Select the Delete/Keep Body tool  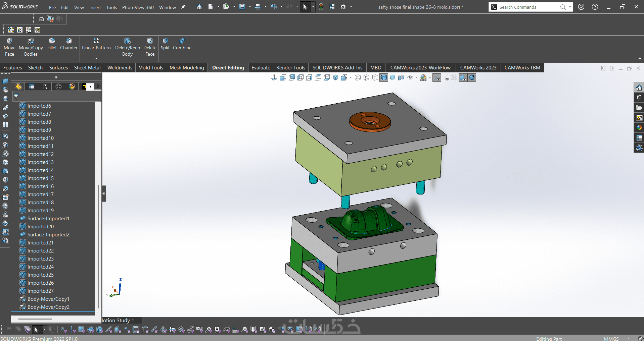127,47
